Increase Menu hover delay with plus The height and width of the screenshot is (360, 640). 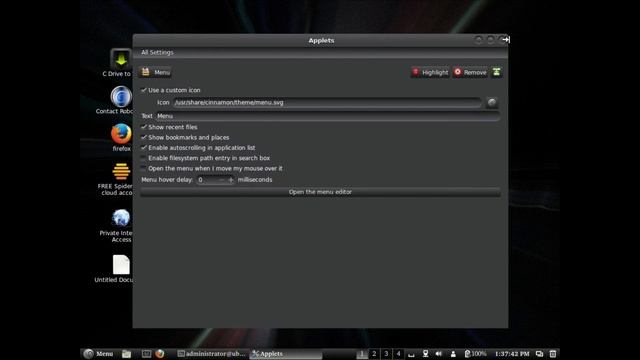231,180
